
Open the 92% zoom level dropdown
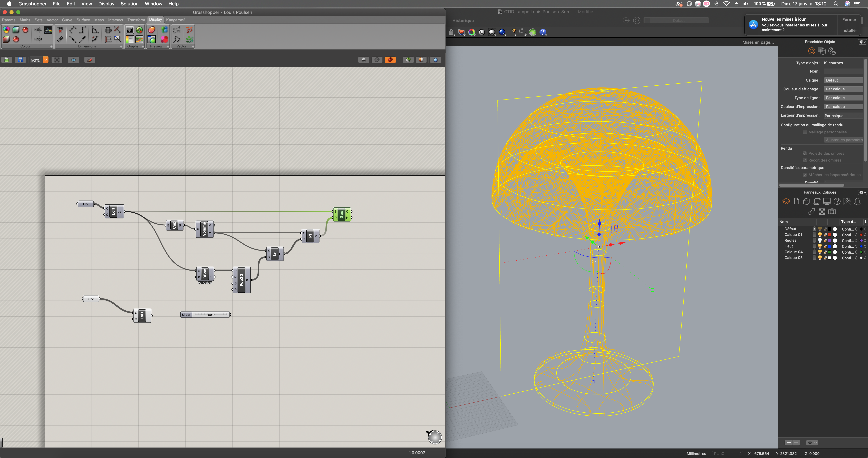click(x=45, y=60)
